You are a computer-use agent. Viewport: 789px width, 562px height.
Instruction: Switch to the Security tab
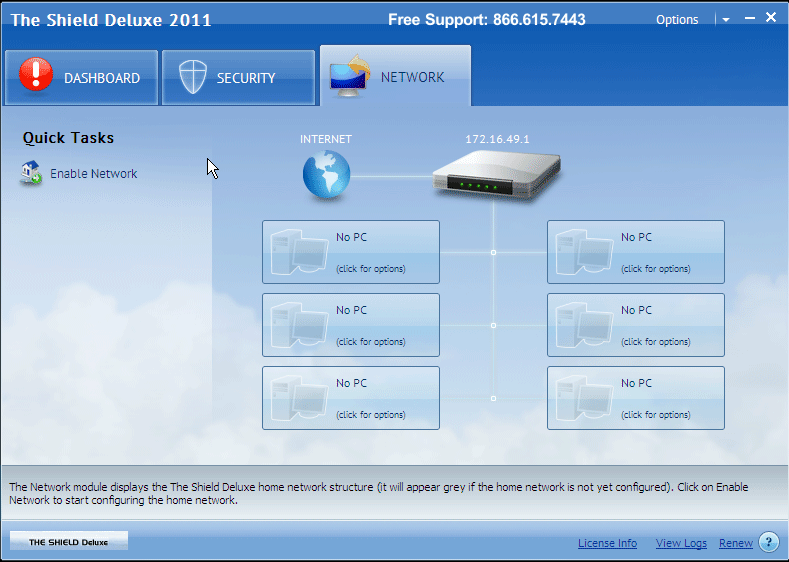(x=239, y=77)
